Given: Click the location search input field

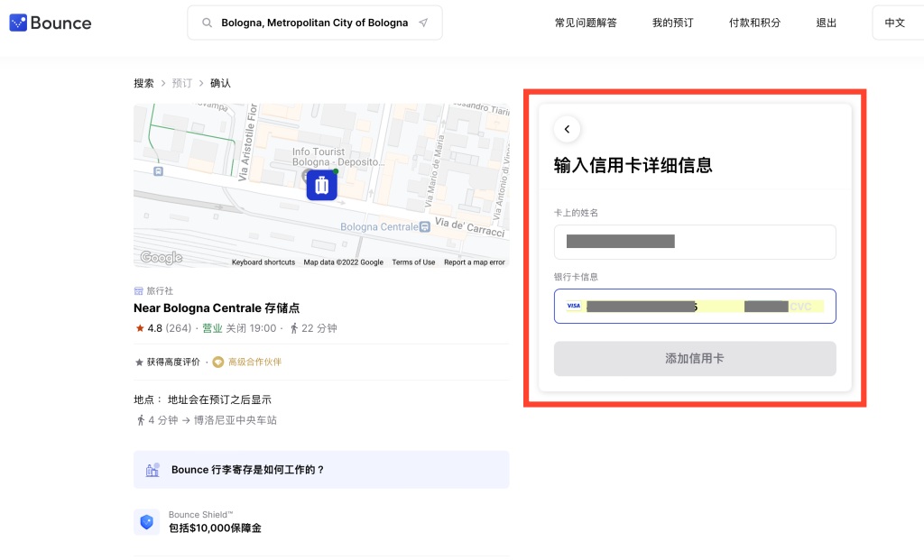Looking at the screenshot, I should [315, 23].
